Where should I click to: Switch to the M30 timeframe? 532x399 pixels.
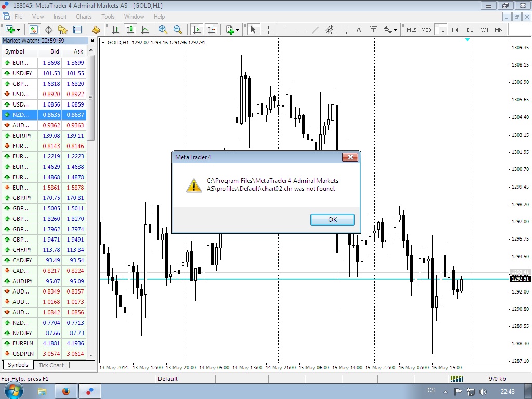click(426, 30)
